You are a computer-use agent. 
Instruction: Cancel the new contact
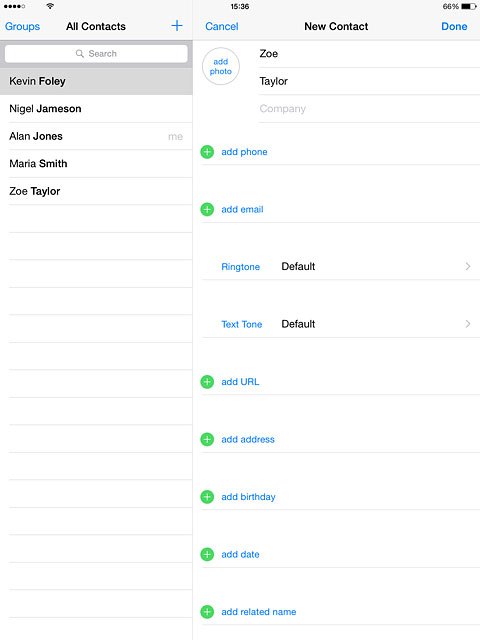tap(222, 27)
